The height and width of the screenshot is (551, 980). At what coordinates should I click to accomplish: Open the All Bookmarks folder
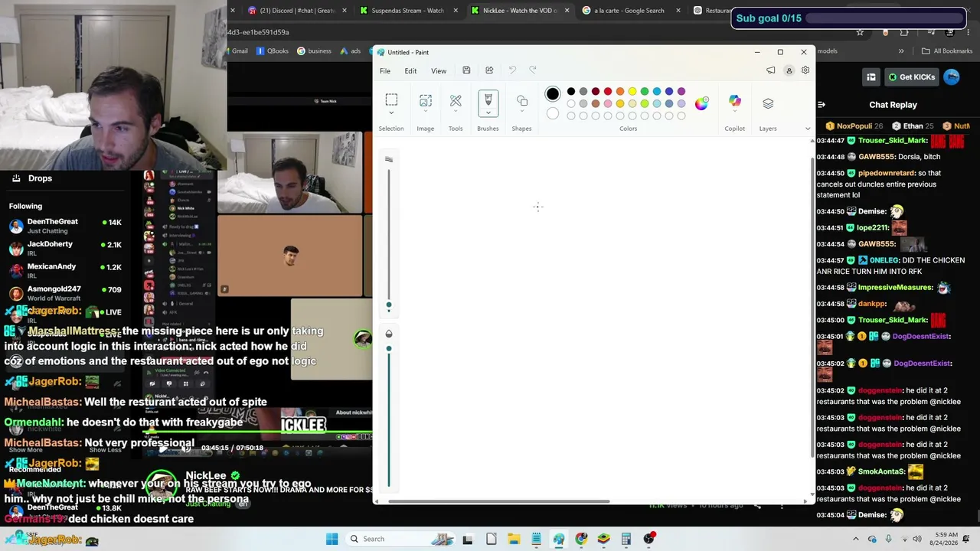(x=947, y=51)
